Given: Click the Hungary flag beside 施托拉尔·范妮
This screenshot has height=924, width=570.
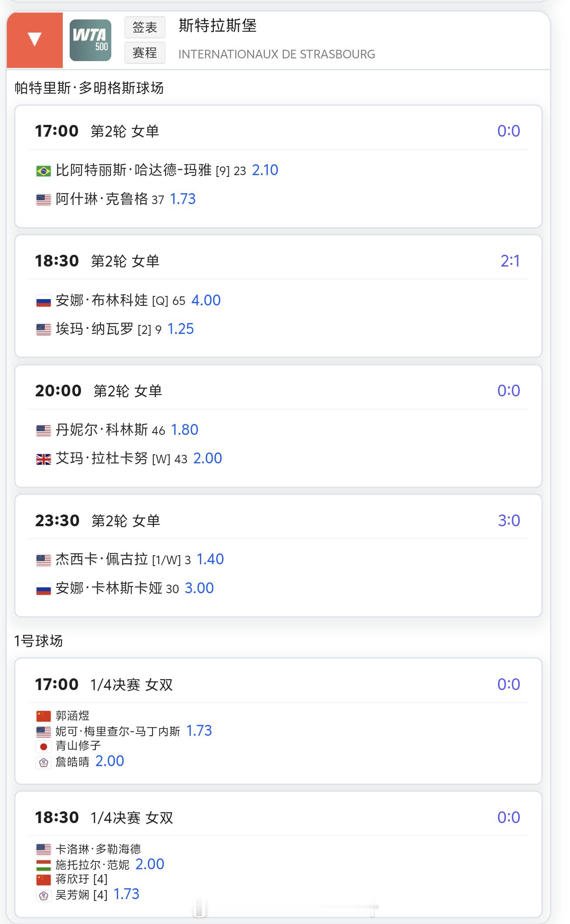Looking at the screenshot, I should click(43, 865).
